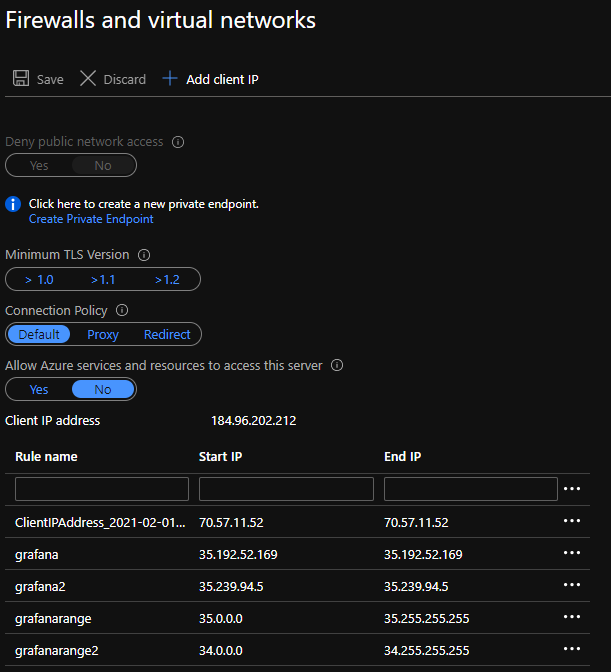The height and width of the screenshot is (672, 611).
Task: Follow the Create Private Endpoint link
Action: click(91, 219)
